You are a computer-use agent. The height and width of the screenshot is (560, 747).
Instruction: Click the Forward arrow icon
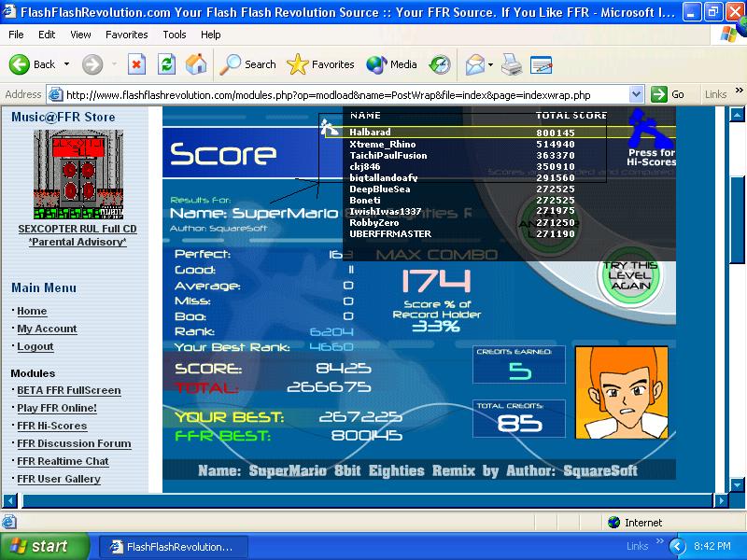(92, 64)
